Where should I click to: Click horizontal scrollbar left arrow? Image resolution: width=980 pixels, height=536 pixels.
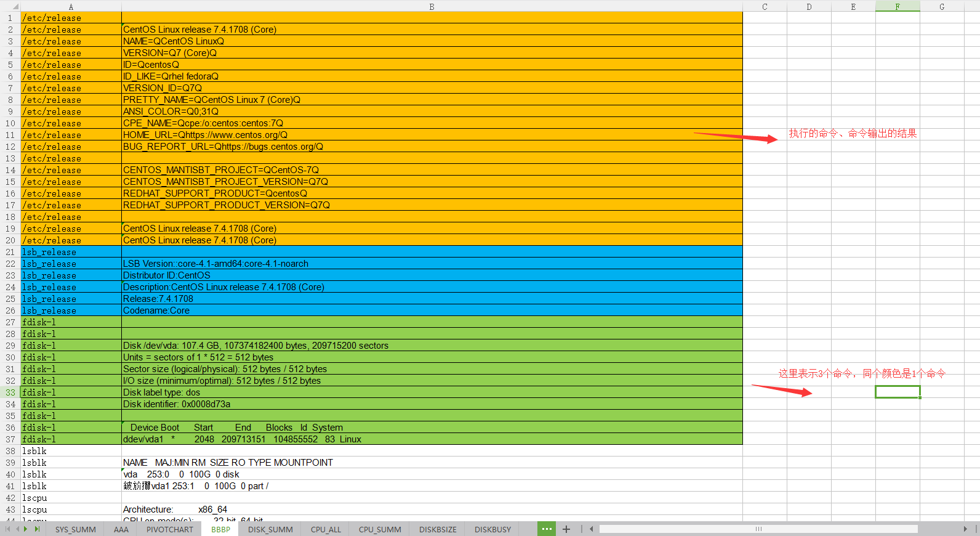[592, 529]
